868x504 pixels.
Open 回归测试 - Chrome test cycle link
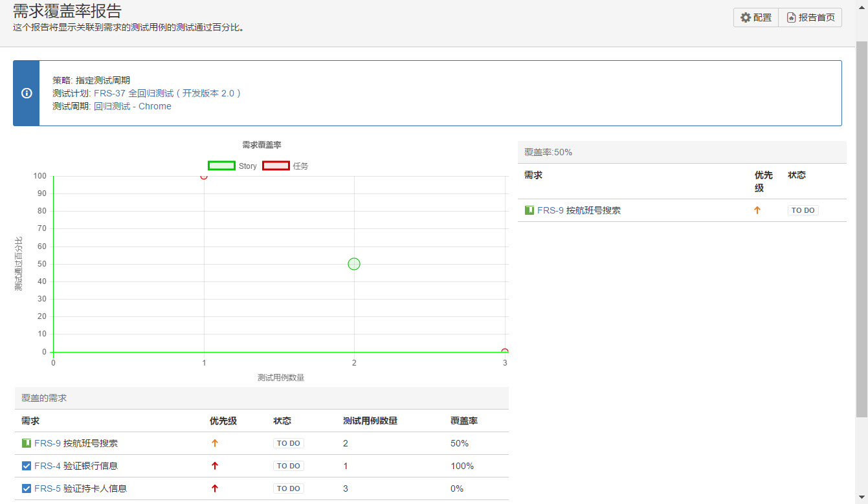tap(133, 106)
